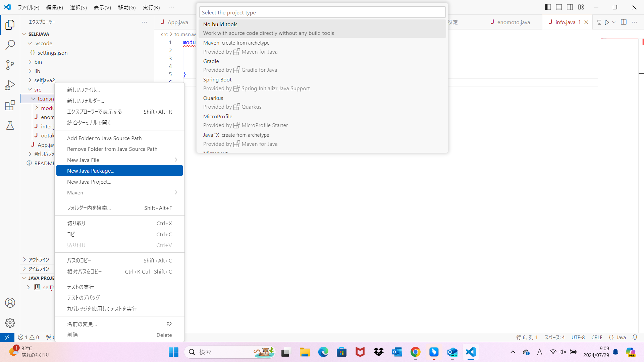This screenshot has width=644, height=362.
Task: Open the Search view in activity bar
Action: coord(10,45)
